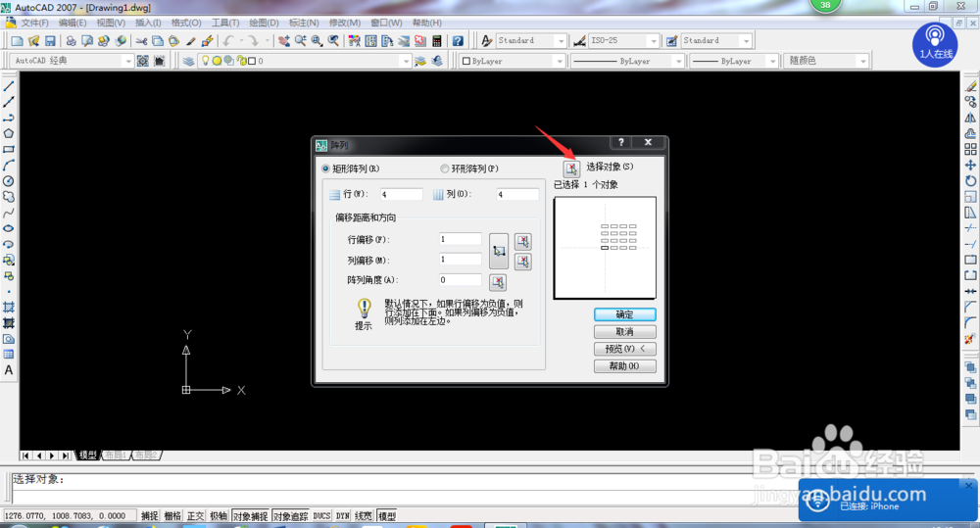
Task: Select the Array tool in modify toolbar
Action: 970,149
